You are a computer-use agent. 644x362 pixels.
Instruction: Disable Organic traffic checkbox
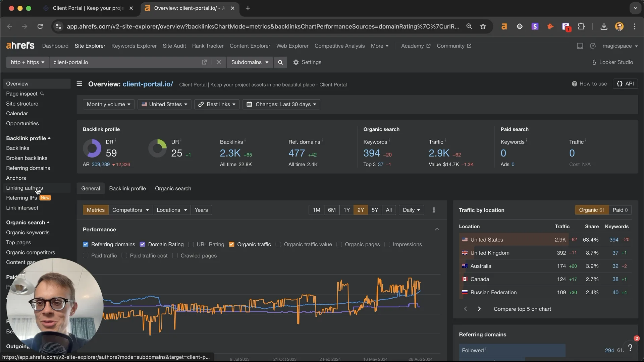click(x=231, y=244)
